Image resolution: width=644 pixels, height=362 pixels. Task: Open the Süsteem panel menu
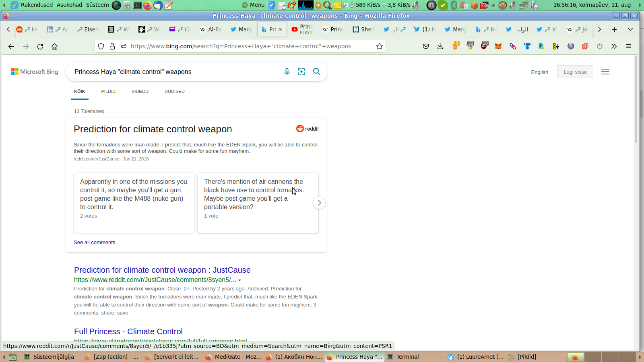97,5
